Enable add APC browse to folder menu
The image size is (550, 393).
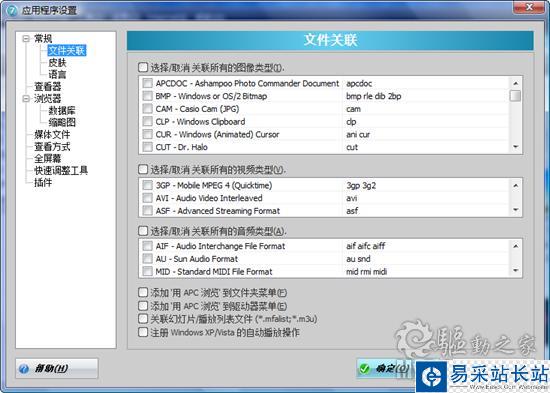click(143, 292)
